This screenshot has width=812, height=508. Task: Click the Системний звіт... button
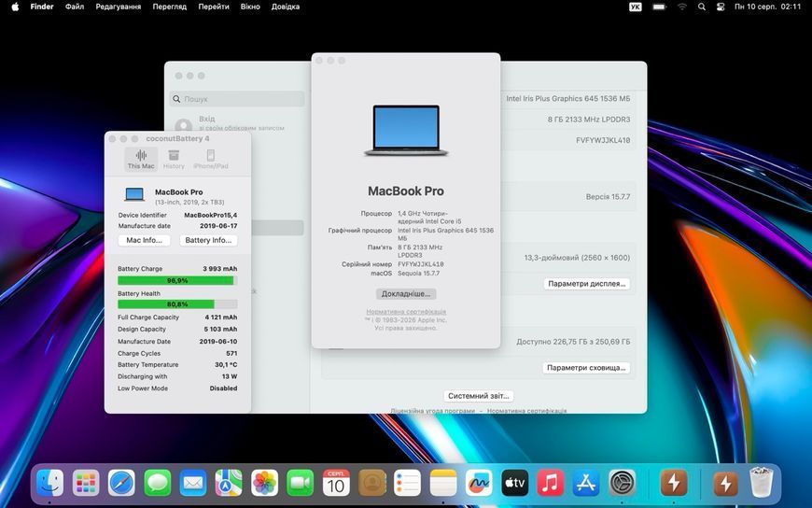tap(479, 396)
